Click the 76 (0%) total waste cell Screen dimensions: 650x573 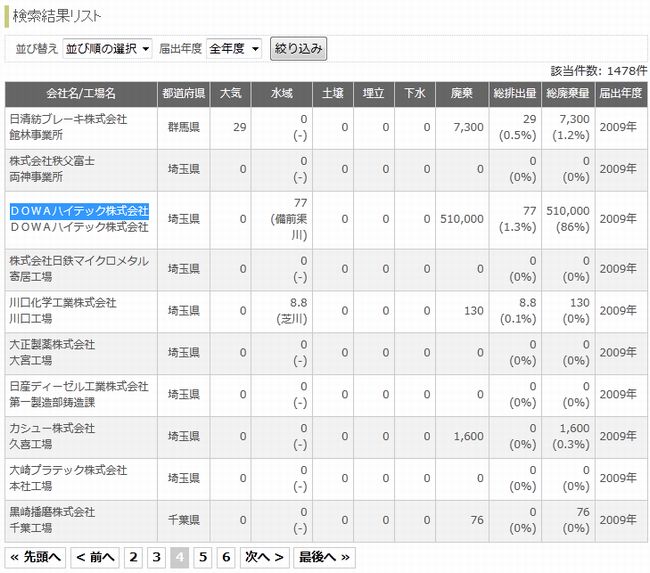click(568, 520)
